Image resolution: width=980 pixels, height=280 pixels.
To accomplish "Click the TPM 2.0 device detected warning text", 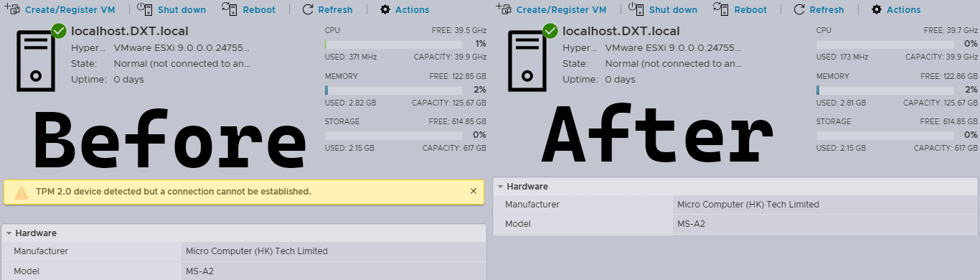I will point(173,192).
